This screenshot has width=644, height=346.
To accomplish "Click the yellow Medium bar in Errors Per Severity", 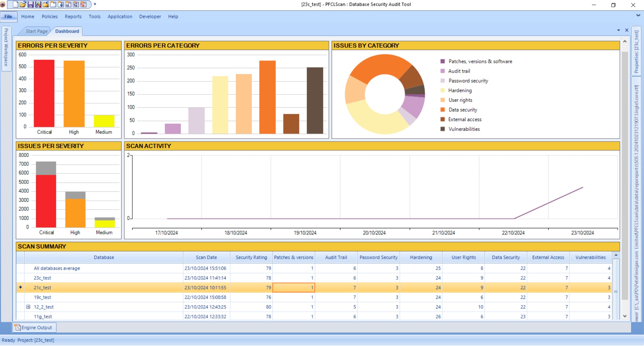I will click(x=104, y=121).
